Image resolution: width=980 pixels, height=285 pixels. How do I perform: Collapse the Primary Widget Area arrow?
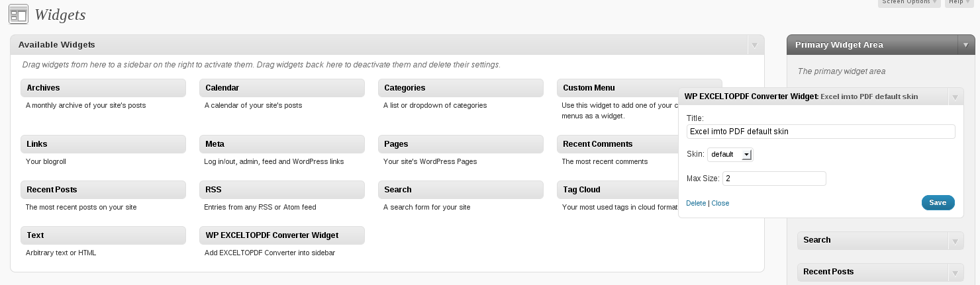pyautogui.click(x=966, y=45)
